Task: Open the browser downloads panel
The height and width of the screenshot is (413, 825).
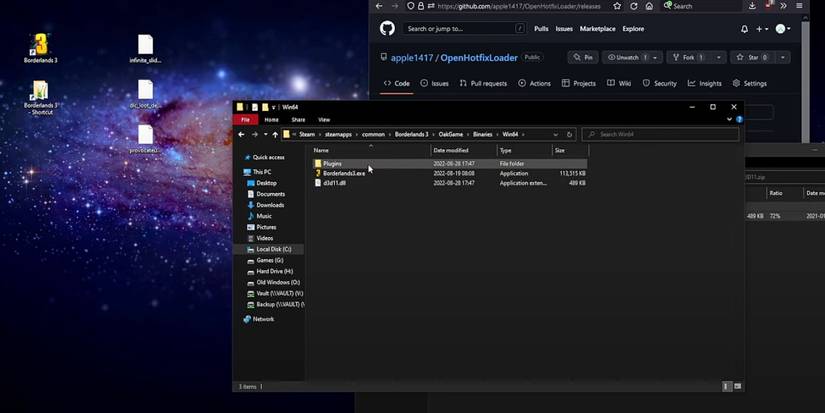Action: click(752, 6)
